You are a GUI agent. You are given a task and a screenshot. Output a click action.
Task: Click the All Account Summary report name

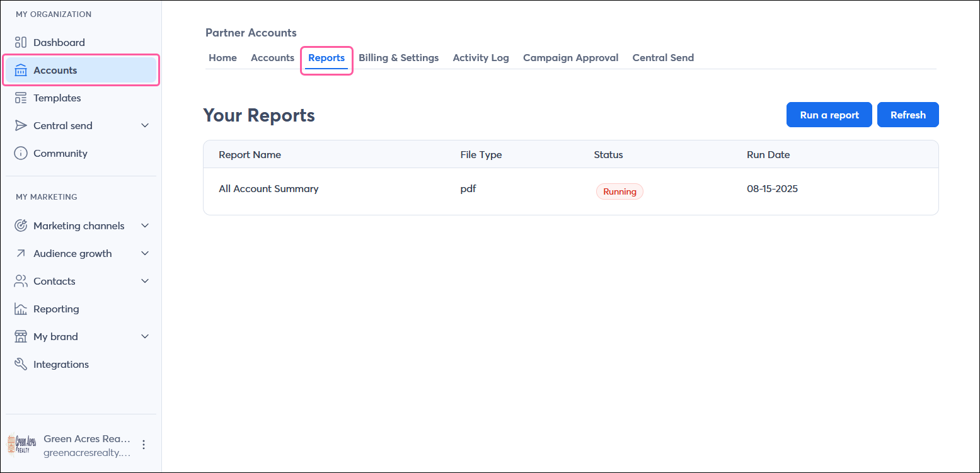pos(268,188)
